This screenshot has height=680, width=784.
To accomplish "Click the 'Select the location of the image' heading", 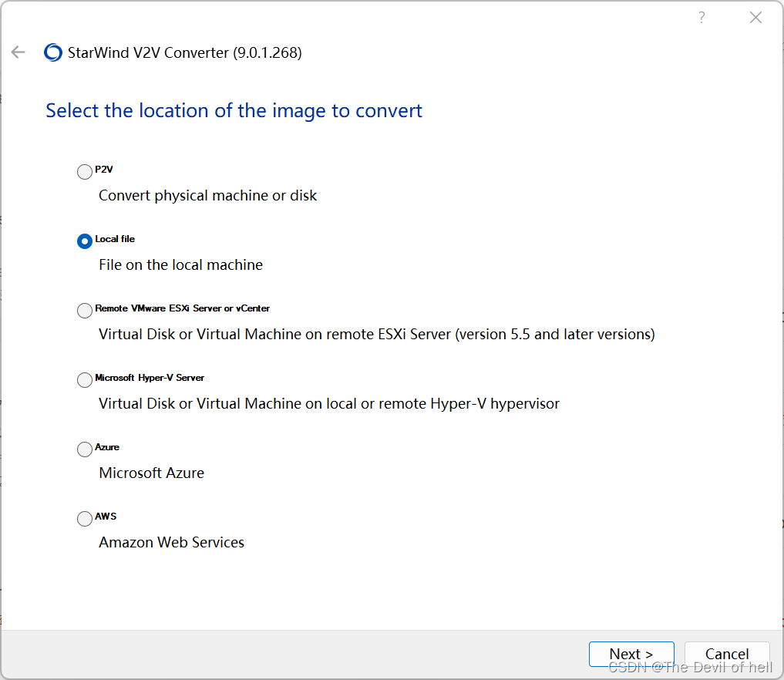I will point(234,110).
